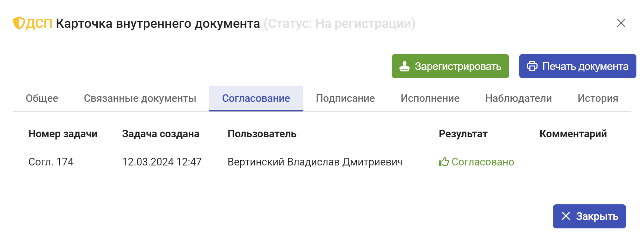The width and height of the screenshot is (644, 236).
Task: Click the X icon on Закрыть button
Action: pos(566,216)
